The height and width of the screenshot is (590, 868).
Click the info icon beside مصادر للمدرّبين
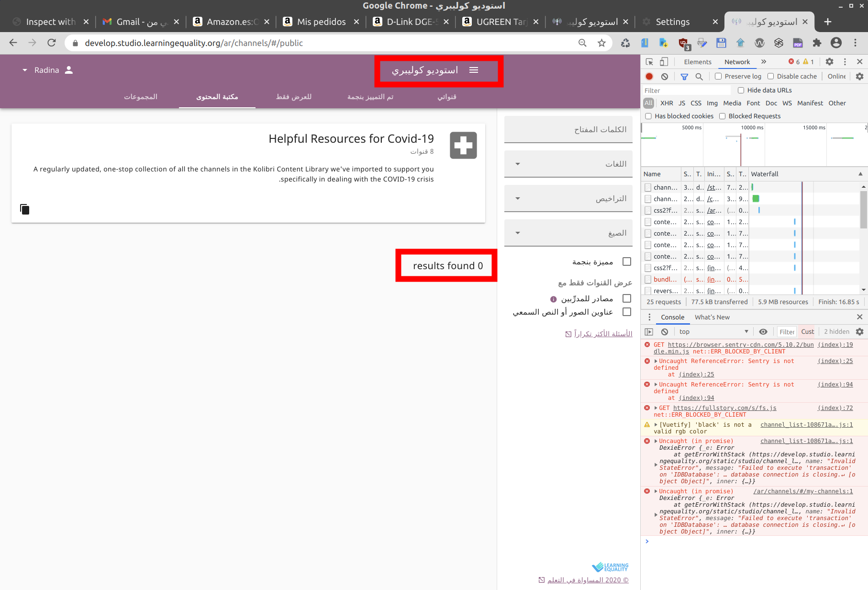[553, 299]
